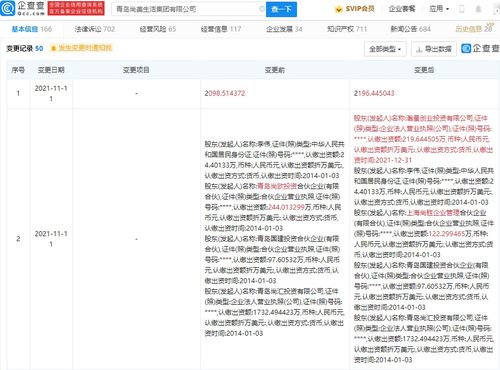
Task: Click the Qcc.com logo
Action: click(x=23, y=8)
